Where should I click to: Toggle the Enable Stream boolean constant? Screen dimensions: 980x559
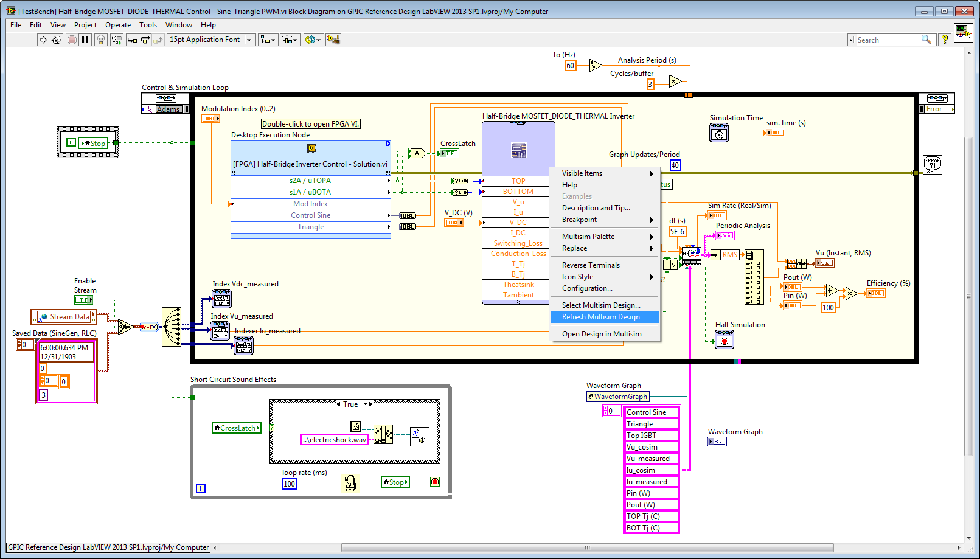(x=83, y=300)
